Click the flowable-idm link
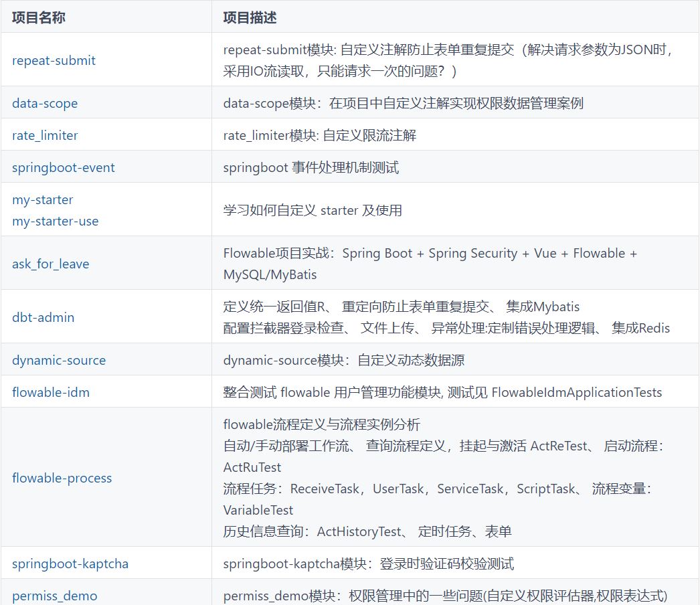 point(51,392)
